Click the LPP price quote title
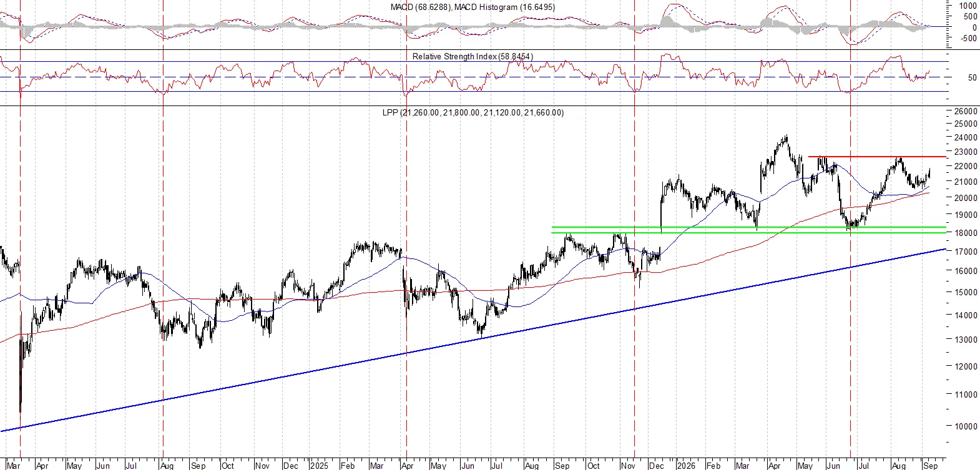Image resolution: width=980 pixels, height=470 pixels. pos(473,112)
